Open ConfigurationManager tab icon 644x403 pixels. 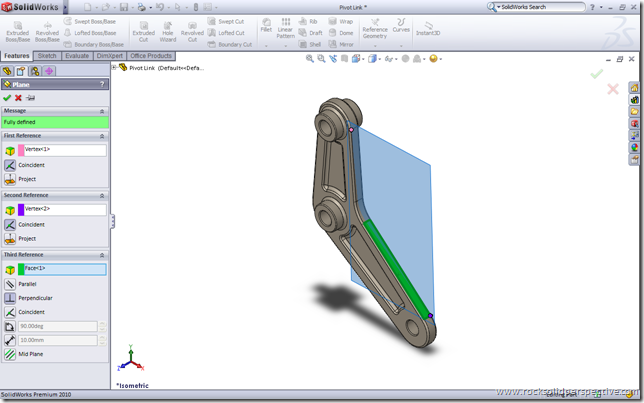click(x=35, y=71)
